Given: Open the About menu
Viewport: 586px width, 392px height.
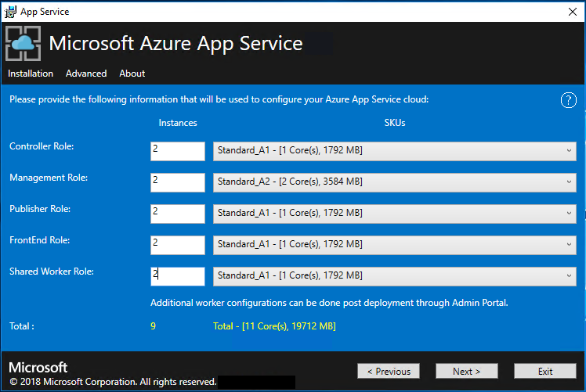Looking at the screenshot, I should (132, 74).
